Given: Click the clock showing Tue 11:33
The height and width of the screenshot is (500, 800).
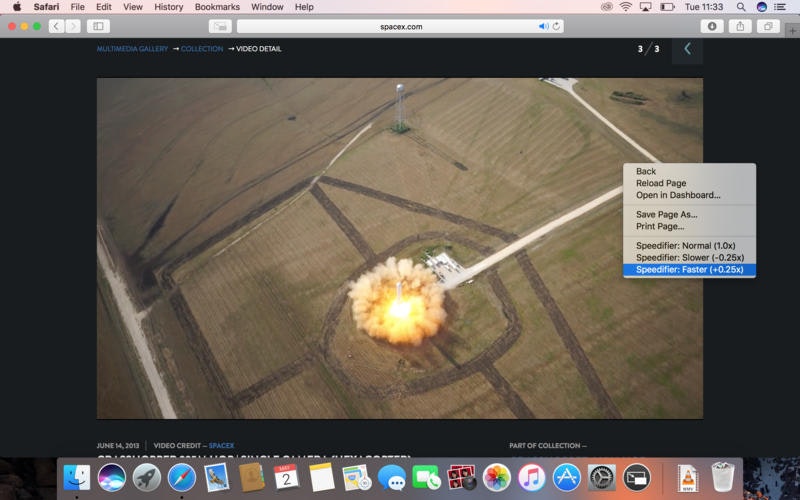Looking at the screenshot, I should [704, 7].
